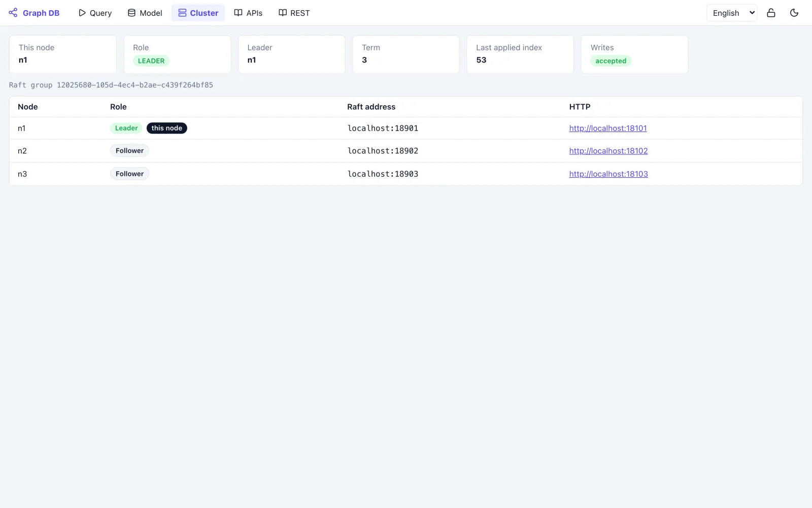Click the play icon beside Query
The width and height of the screenshot is (812, 508).
click(x=82, y=13)
